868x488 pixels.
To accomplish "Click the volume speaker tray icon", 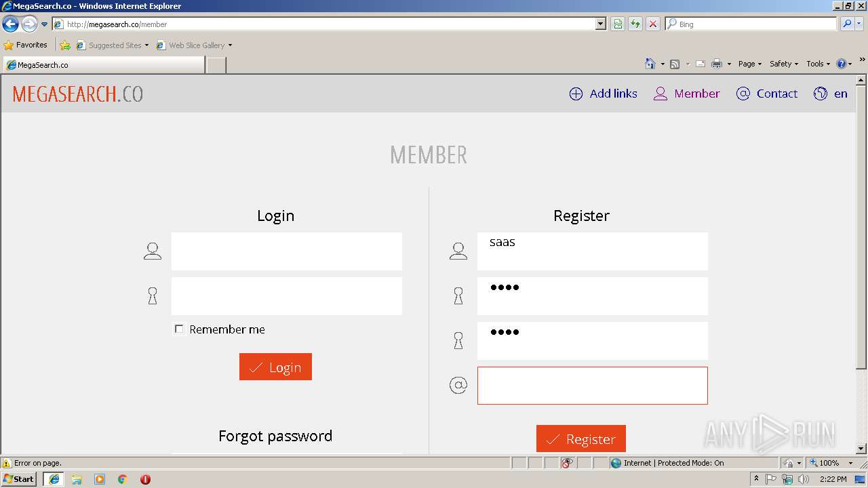I will [x=804, y=479].
